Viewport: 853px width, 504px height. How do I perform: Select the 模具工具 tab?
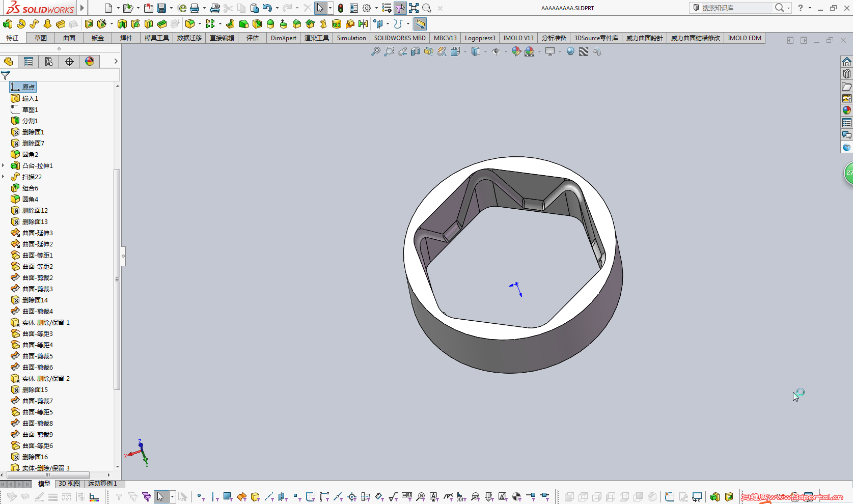[157, 38]
